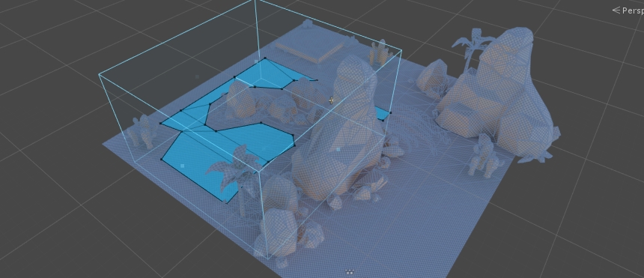The image size is (644, 278).
Task: Select the plants behind the central rock's top
Action: coord(379,53)
